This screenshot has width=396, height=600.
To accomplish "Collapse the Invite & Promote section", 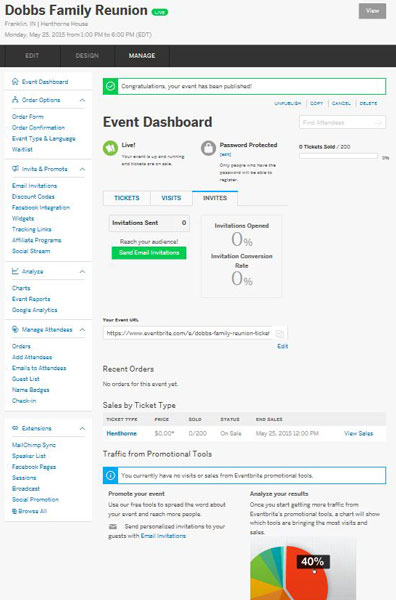I will click(82, 169).
